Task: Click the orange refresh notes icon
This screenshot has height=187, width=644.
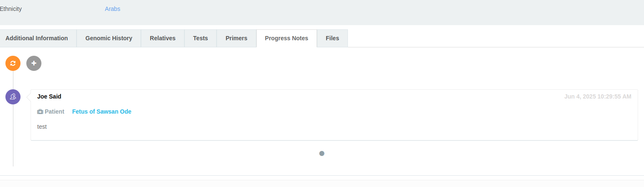Action: tap(13, 63)
